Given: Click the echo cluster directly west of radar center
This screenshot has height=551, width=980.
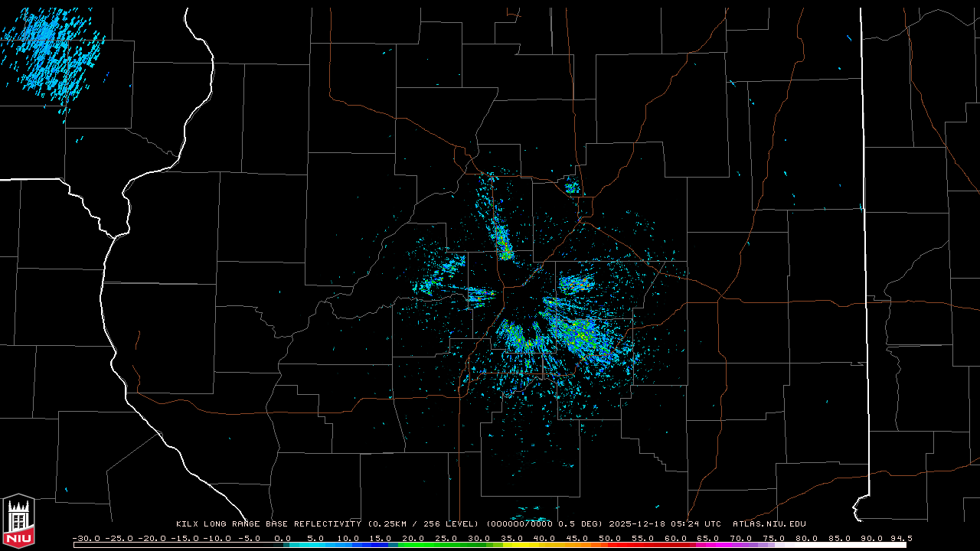Looking at the screenshot, I should 481,295.
